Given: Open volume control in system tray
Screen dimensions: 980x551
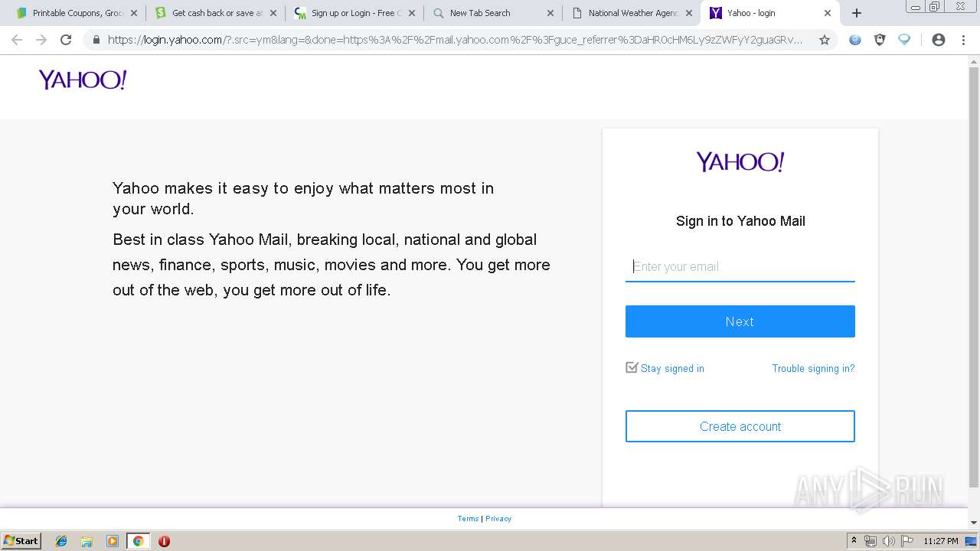Looking at the screenshot, I should pos(888,541).
